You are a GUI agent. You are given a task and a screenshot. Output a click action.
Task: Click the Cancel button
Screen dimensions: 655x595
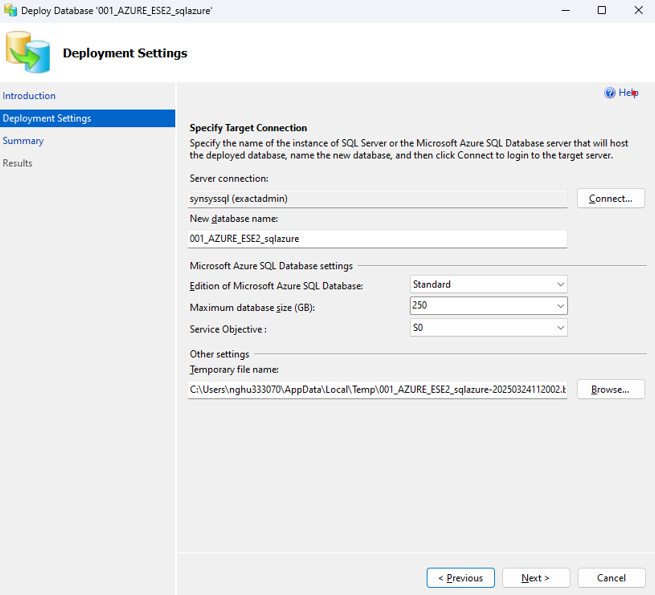(x=612, y=578)
